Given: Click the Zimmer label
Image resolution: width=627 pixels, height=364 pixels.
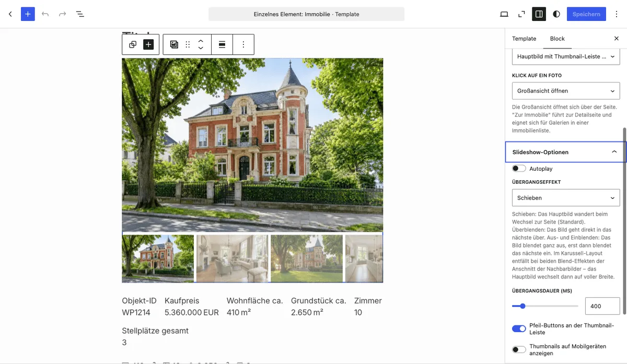Looking at the screenshot, I should [x=368, y=301].
